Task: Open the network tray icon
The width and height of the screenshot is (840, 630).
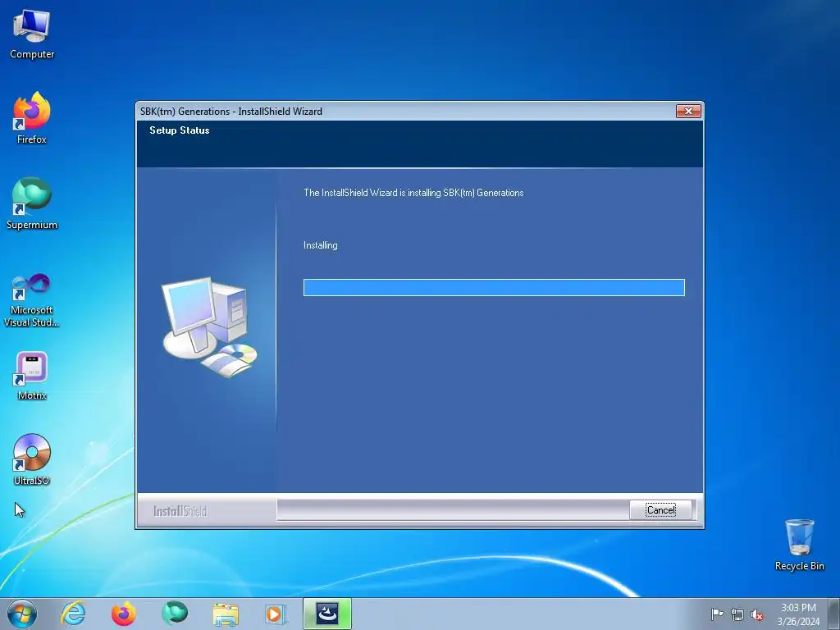Action: 737,614
